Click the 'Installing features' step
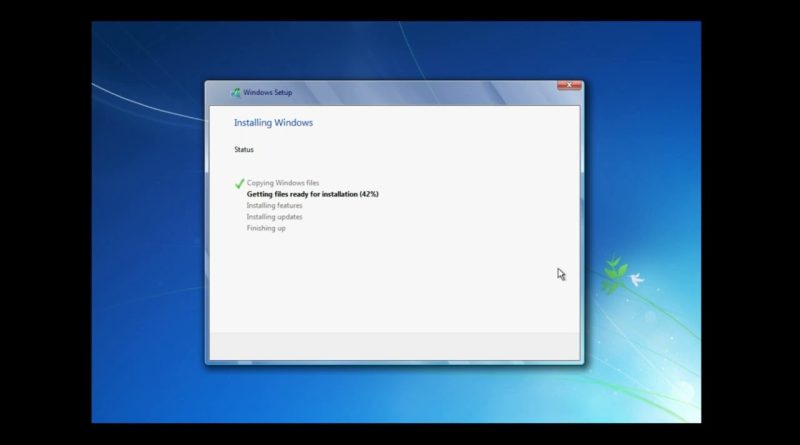This screenshot has height=445, width=800. (274, 205)
